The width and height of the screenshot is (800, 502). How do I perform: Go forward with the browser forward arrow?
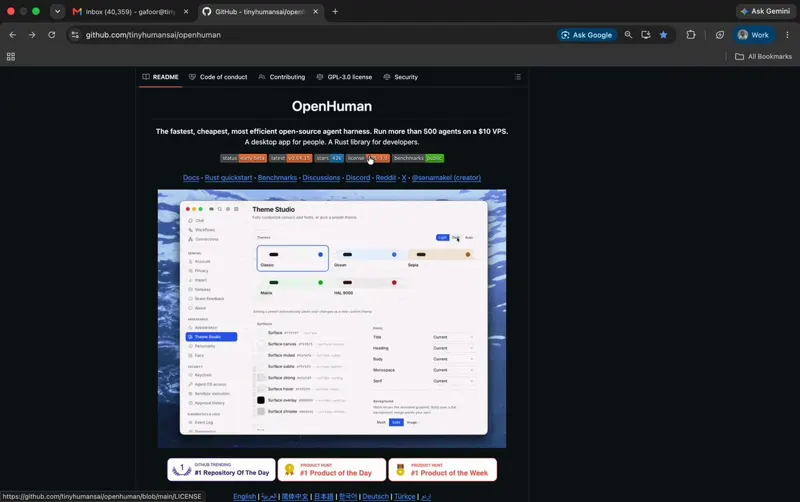(x=32, y=35)
